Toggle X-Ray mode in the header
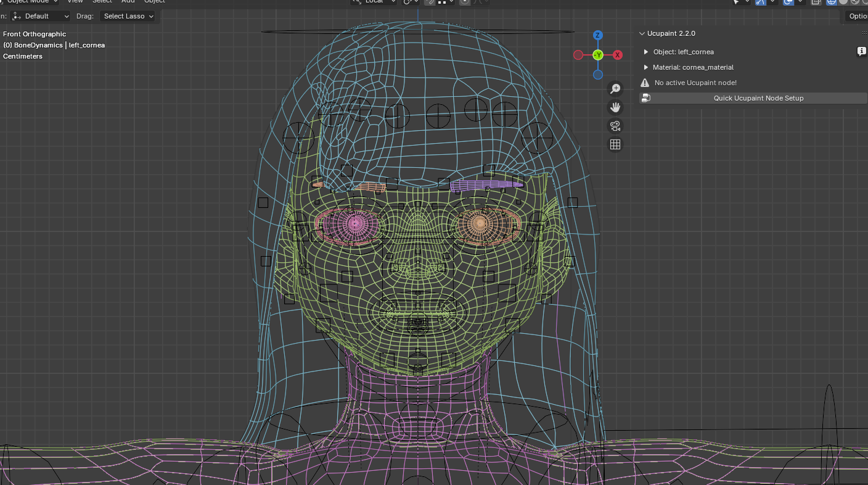The height and width of the screenshot is (485, 868). (815, 2)
